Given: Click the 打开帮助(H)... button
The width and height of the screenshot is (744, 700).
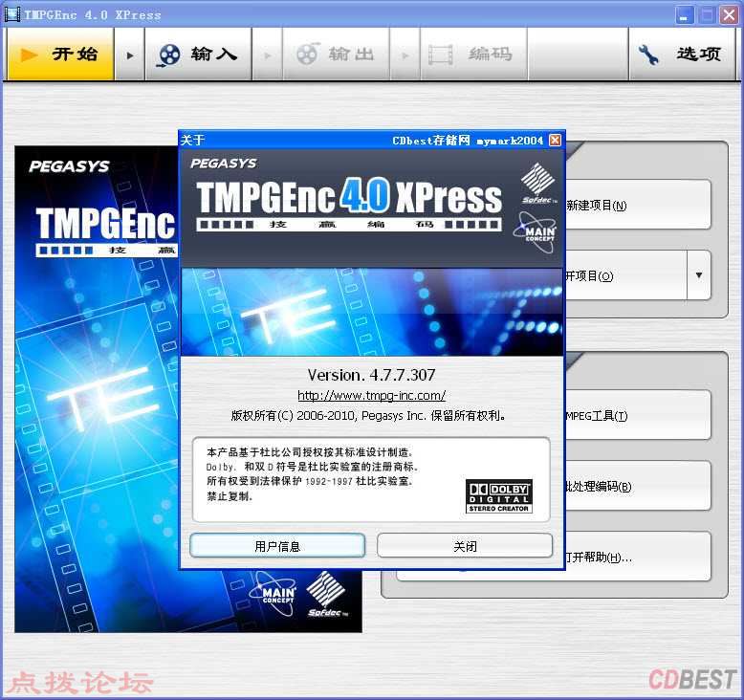Looking at the screenshot, I should tap(637, 557).
